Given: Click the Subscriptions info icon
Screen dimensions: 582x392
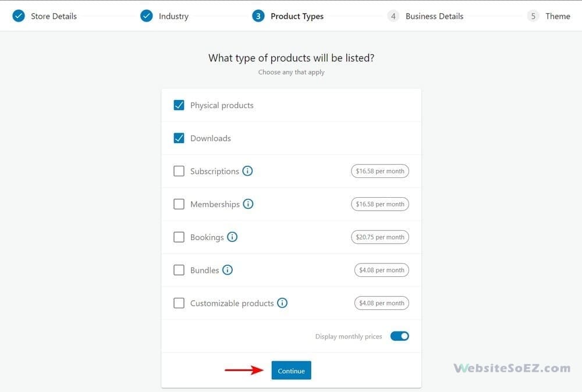Looking at the screenshot, I should click(247, 171).
